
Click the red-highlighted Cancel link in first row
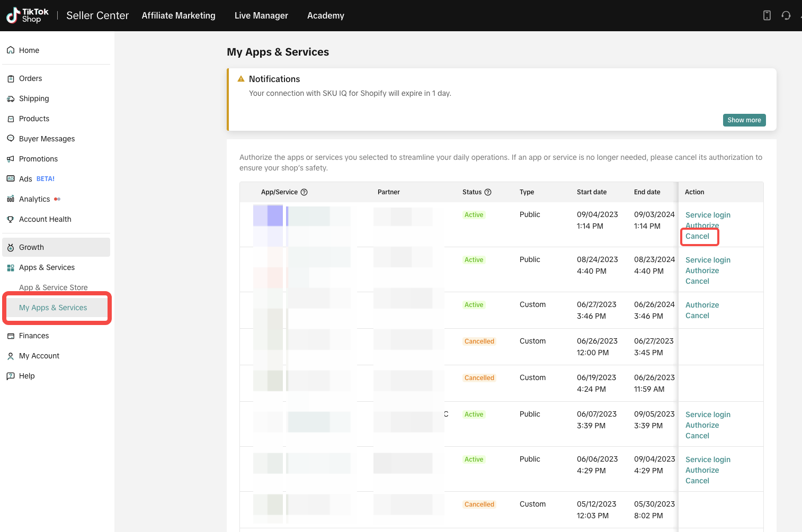click(697, 237)
